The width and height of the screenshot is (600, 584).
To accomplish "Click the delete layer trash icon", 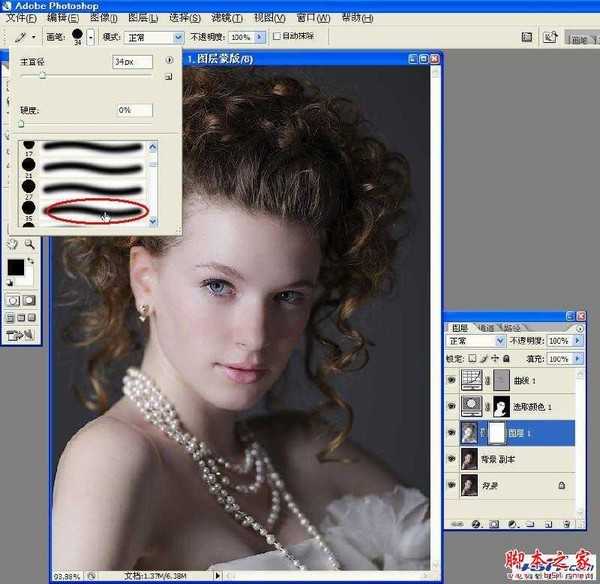I will click(565, 523).
